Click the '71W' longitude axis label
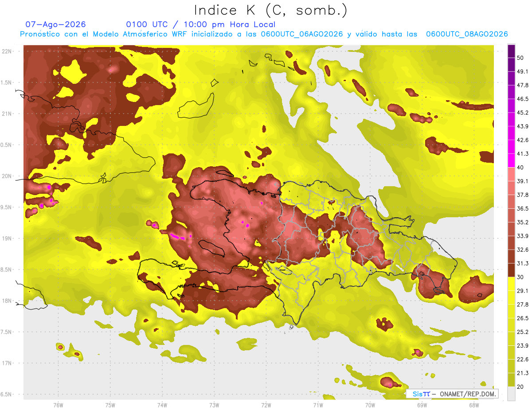 [318, 405]
